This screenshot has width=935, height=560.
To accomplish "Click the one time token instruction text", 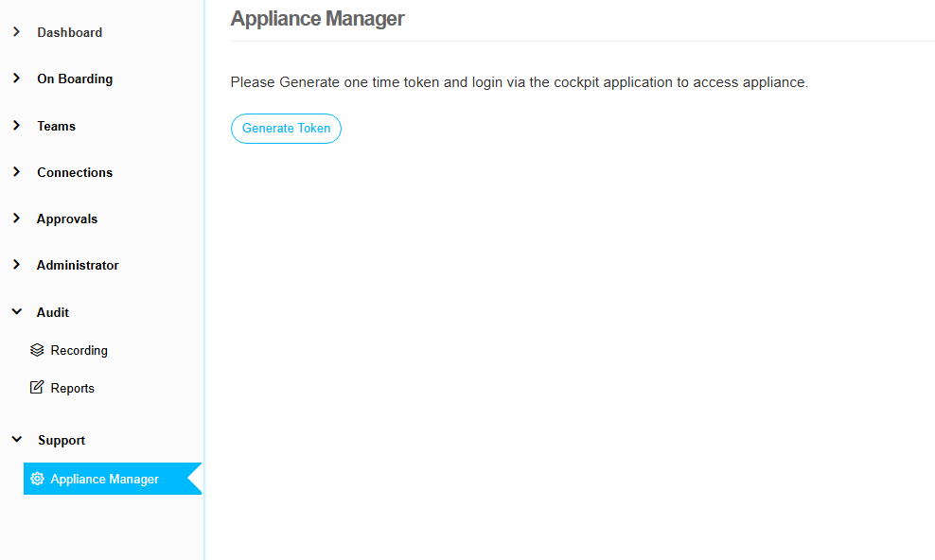I will 520,82.
